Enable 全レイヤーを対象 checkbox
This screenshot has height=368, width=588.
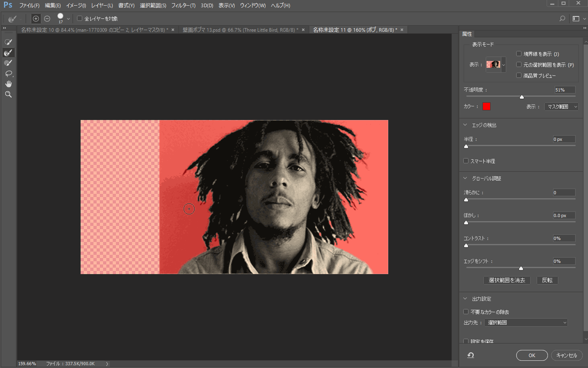click(x=79, y=18)
